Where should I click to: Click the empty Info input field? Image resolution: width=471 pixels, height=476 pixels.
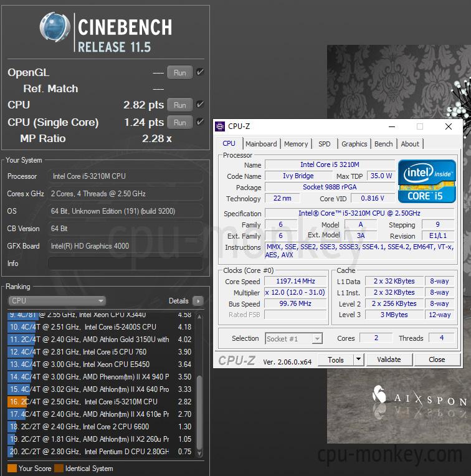coord(125,263)
